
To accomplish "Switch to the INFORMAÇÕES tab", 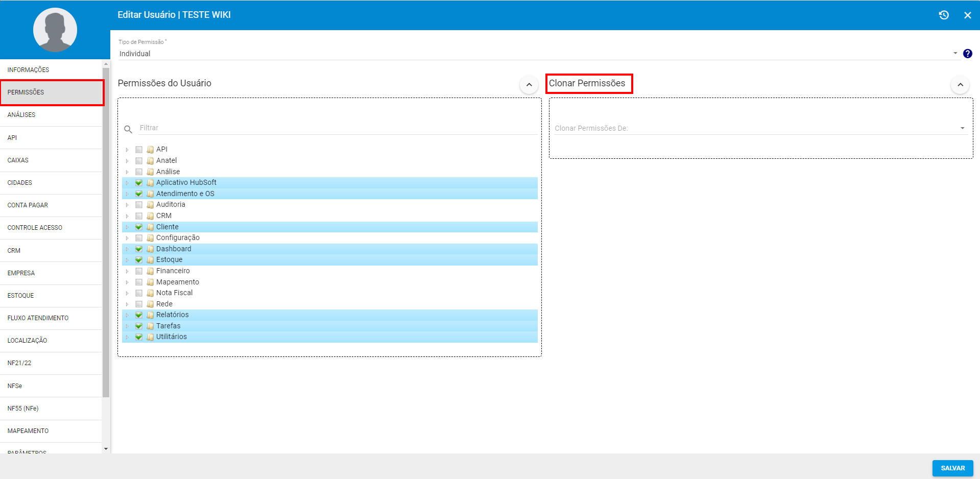I will click(x=29, y=70).
